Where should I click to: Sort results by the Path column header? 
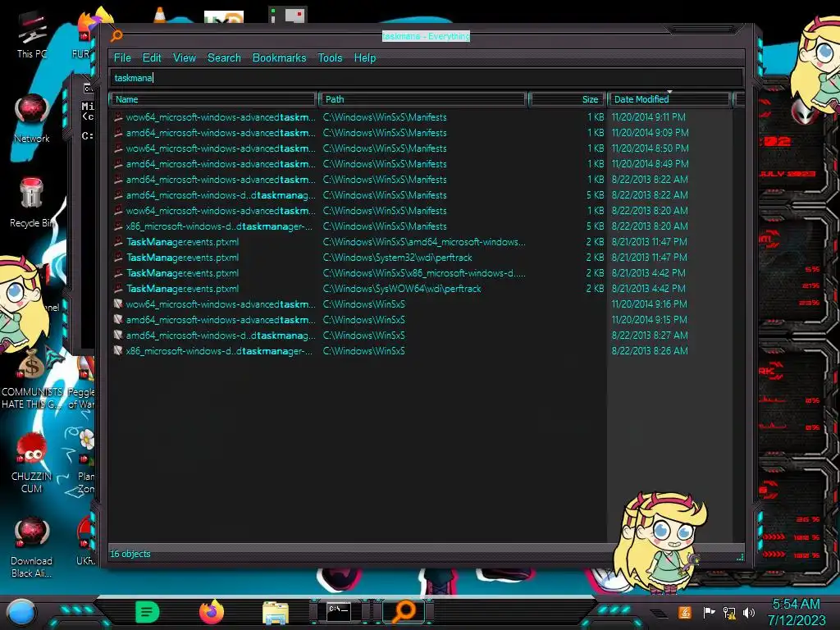(423, 99)
